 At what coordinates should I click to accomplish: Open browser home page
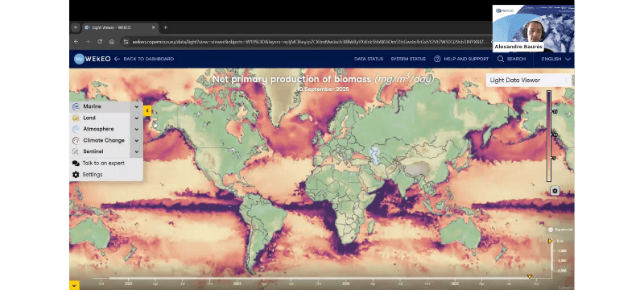pos(112,42)
